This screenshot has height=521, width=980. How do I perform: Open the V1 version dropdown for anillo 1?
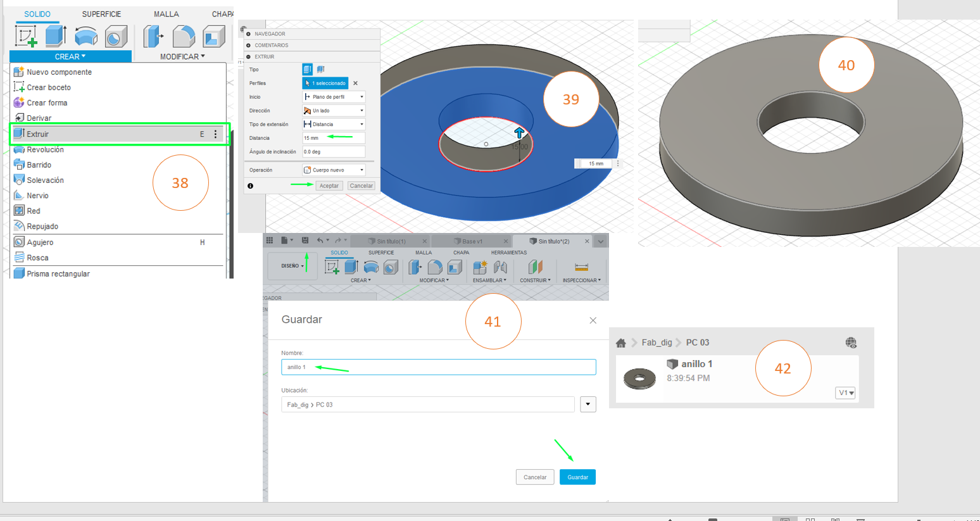click(x=845, y=393)
